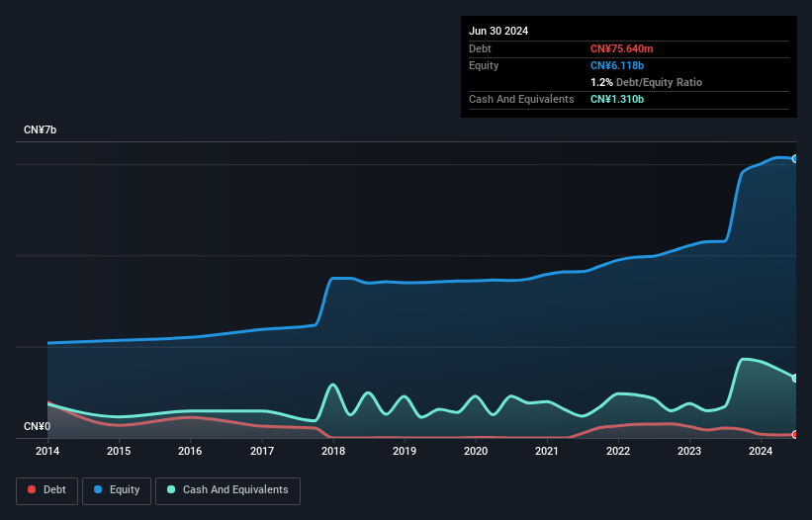Click the 2020 x-axis label
The height and width of the screenshot is (520, 812).
tap(476, 451)
